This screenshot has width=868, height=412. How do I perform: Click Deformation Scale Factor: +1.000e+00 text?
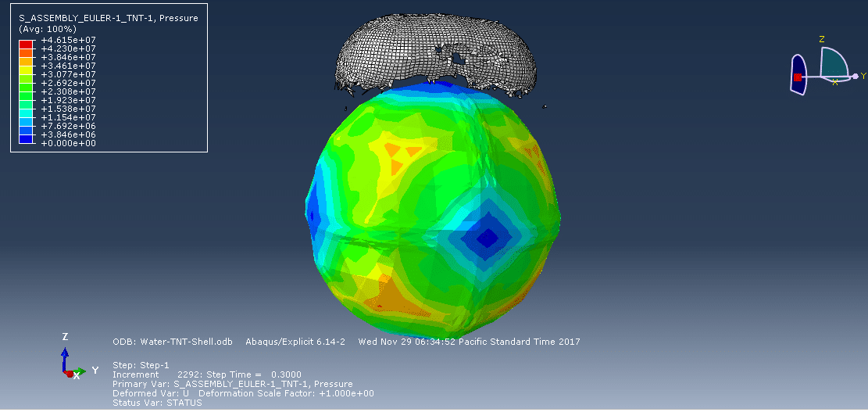click(286, 393)
